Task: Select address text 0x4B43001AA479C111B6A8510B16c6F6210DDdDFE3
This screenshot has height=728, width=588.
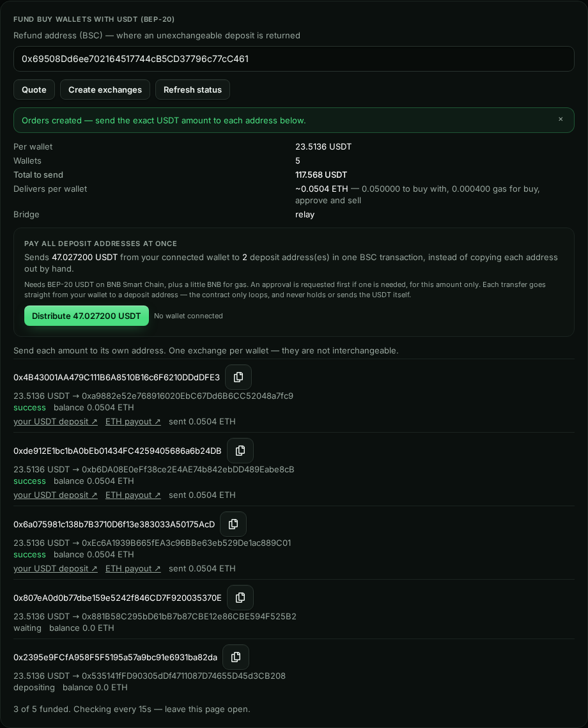Action: [x=116, y=378]
